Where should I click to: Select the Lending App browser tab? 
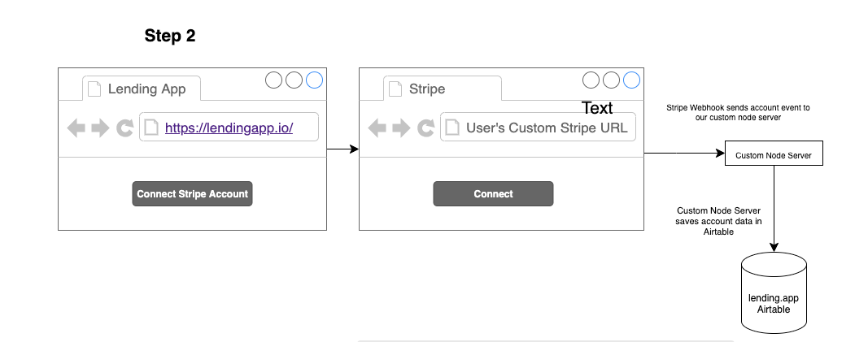click(x=142, y=89)
